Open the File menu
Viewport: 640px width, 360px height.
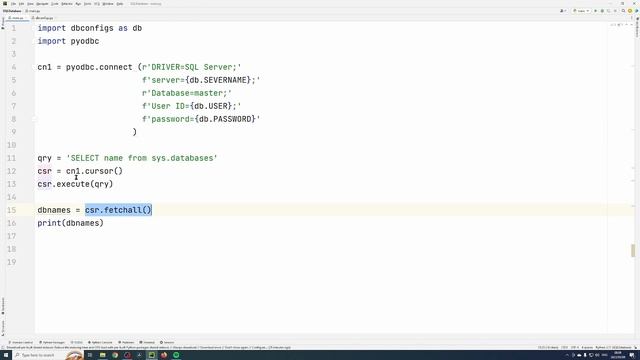[13, 4]
